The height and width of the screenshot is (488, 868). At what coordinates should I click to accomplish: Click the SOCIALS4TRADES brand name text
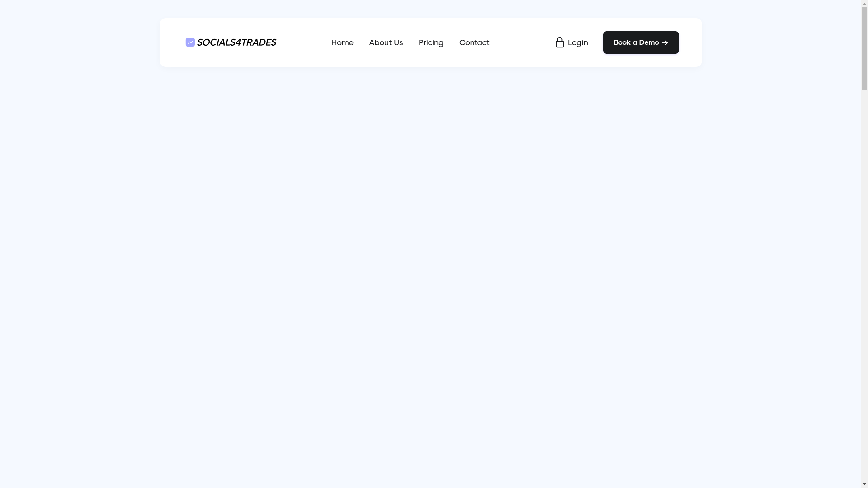coord(236,42)
